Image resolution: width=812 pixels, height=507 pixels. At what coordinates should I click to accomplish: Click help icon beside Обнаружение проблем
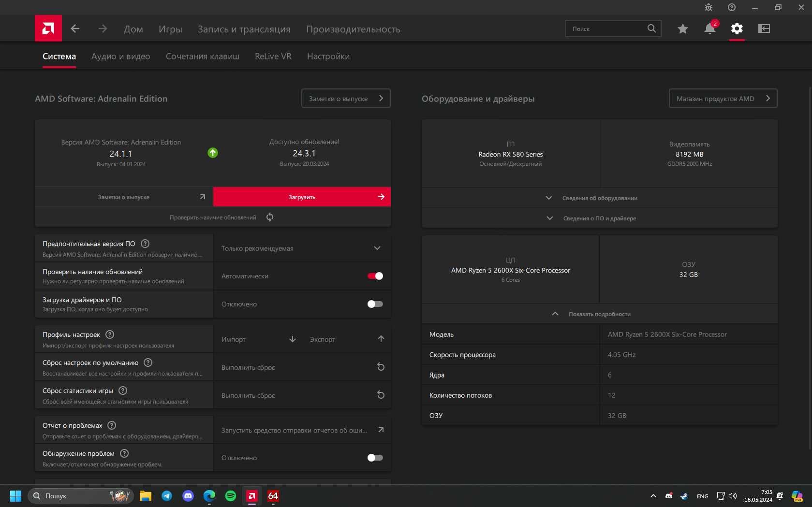124,453
